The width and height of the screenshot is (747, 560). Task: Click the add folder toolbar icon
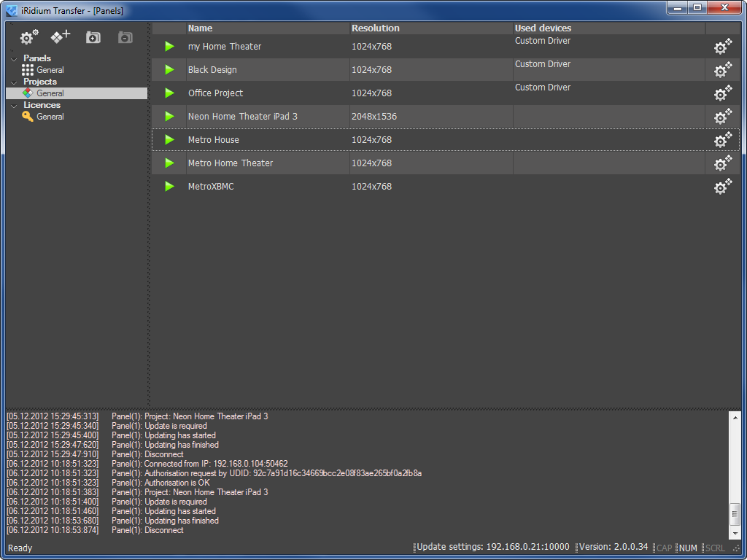pyautogui.click(x=93, y=37)
